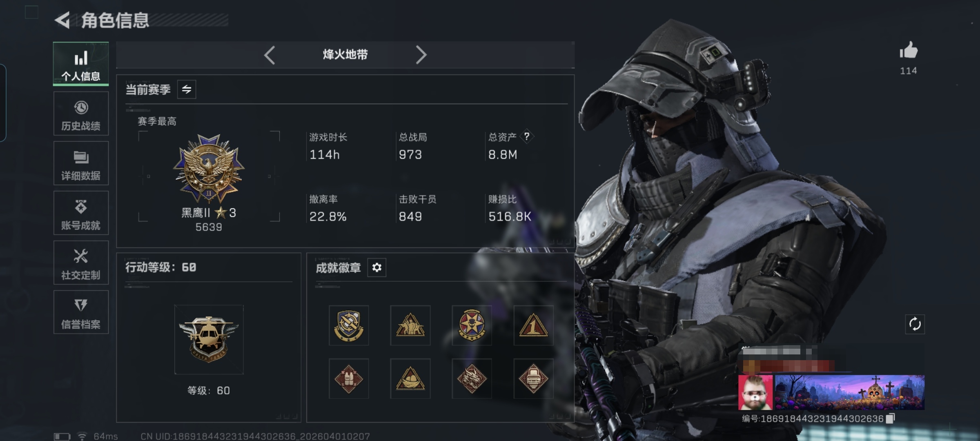
Task: Switch to next game mode with right chevron
Action: 421,55
